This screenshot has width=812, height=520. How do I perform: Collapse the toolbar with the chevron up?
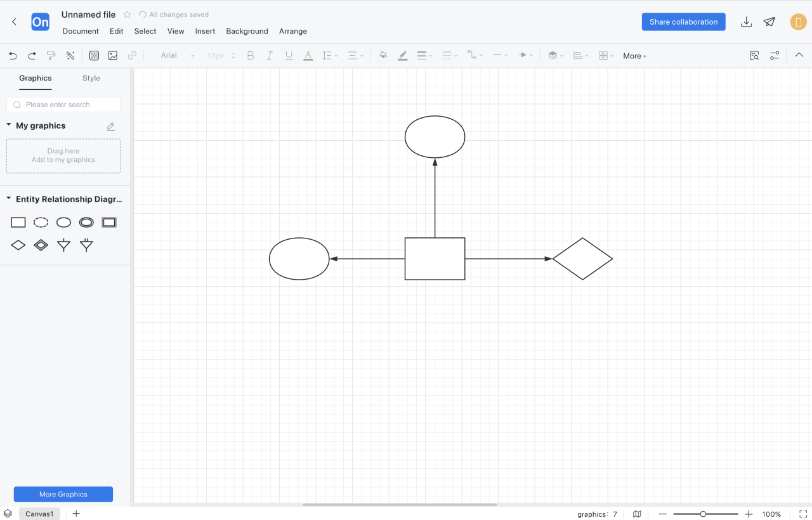799,55
